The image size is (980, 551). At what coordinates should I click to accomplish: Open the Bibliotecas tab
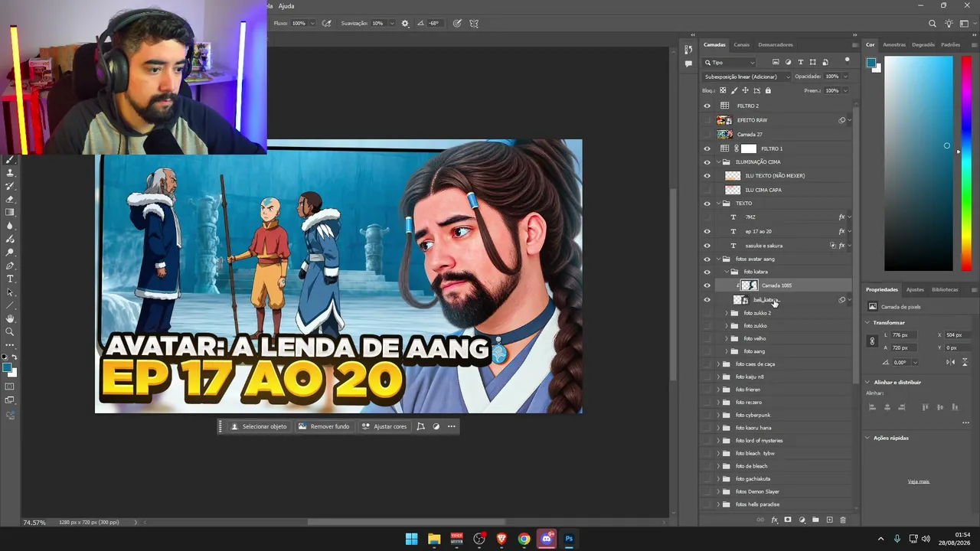click(x=945, y=289)
